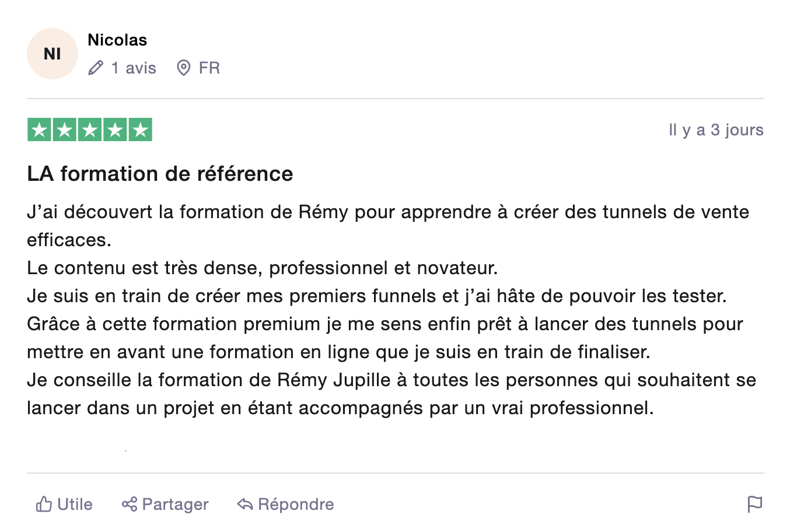Open the 'LA formation de référence' review title

(x=160, y=174)
